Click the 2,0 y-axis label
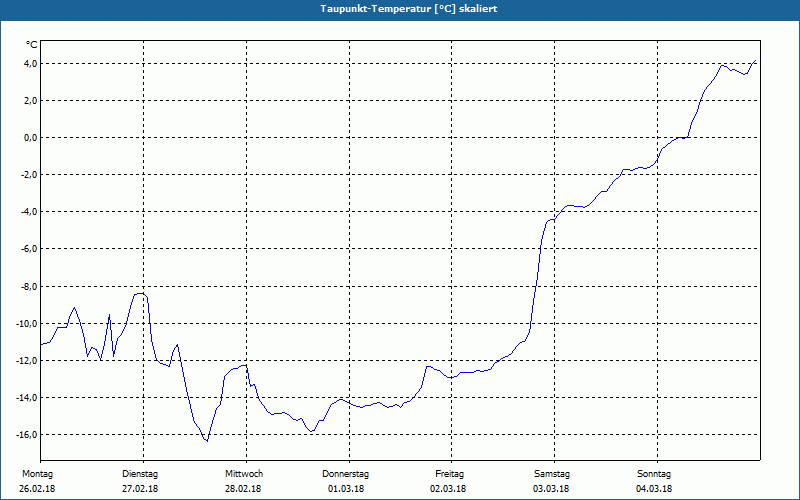The image size is (800, 500). coord(30,101)
